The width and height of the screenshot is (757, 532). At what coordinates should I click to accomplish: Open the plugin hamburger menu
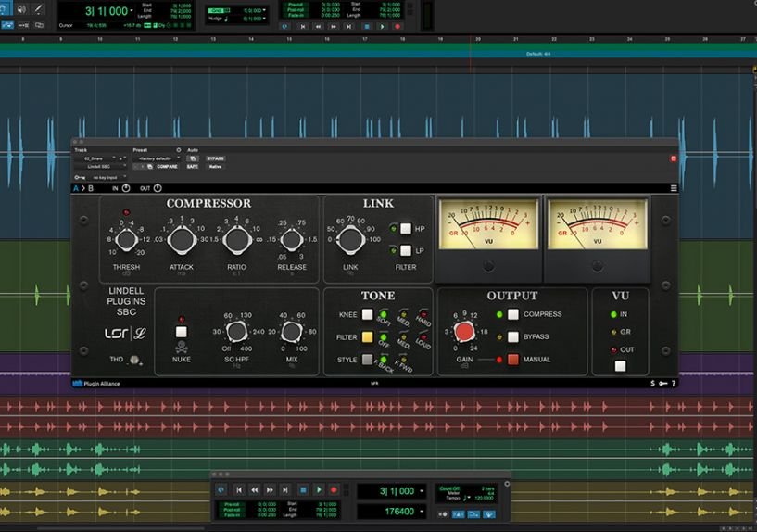674,188
